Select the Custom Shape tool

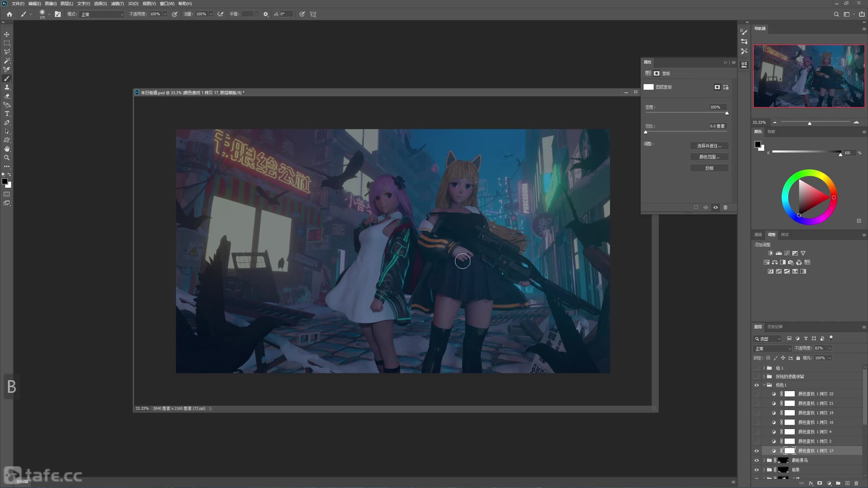tap(7, 140)
